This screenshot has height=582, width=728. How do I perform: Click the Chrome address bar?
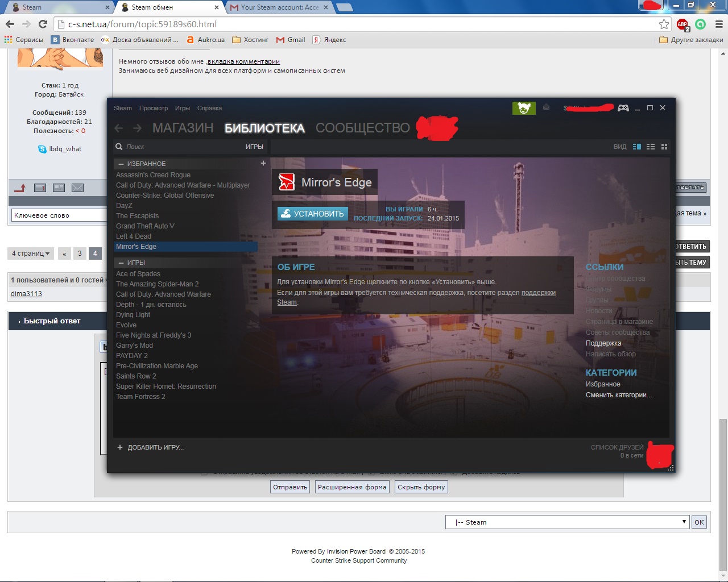[x=357, y=24]
